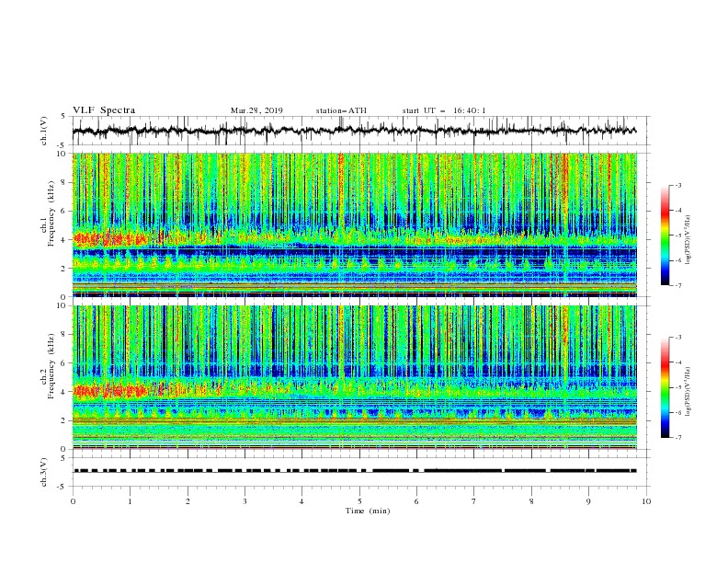
Task: Click time axis tick label "4"
Action: click(301, 501)
